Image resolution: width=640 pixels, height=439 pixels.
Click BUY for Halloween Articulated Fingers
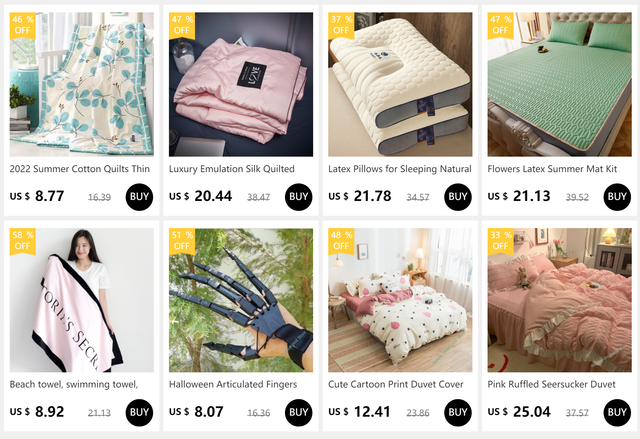coord(298,412)
